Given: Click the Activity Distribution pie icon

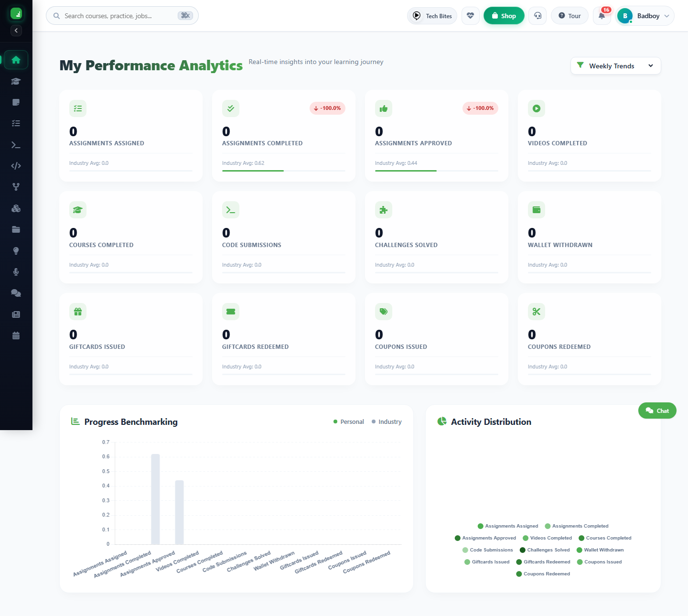Looking at the screenshot, I should (x=442, y=421).
